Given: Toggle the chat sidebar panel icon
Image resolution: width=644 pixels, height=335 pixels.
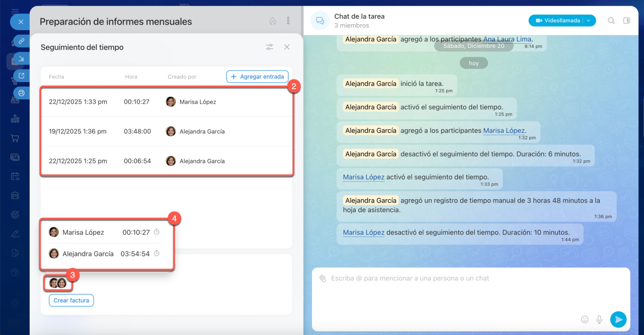Looking at the screenshot, I should pyautogui.click(x=626, y=21).
